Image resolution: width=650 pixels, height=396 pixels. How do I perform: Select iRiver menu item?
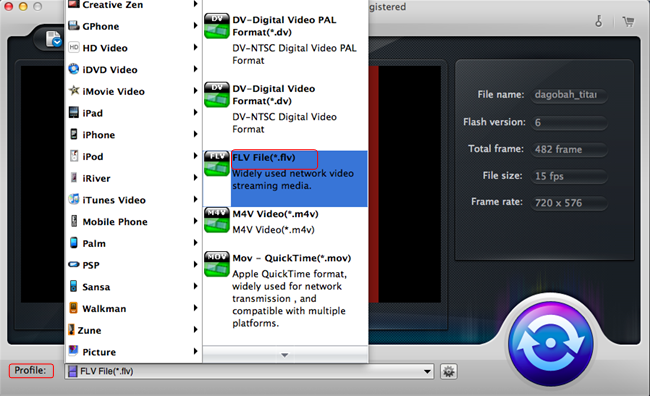point(133,178)
